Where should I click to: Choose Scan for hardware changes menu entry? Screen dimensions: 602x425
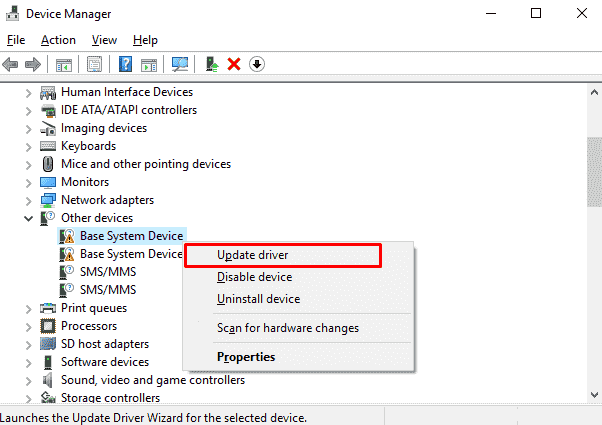tap(299, 328)
